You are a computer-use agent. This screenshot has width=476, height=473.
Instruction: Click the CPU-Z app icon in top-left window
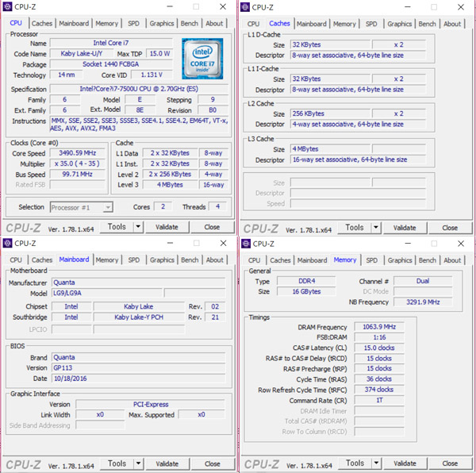[x=7, y=6]
